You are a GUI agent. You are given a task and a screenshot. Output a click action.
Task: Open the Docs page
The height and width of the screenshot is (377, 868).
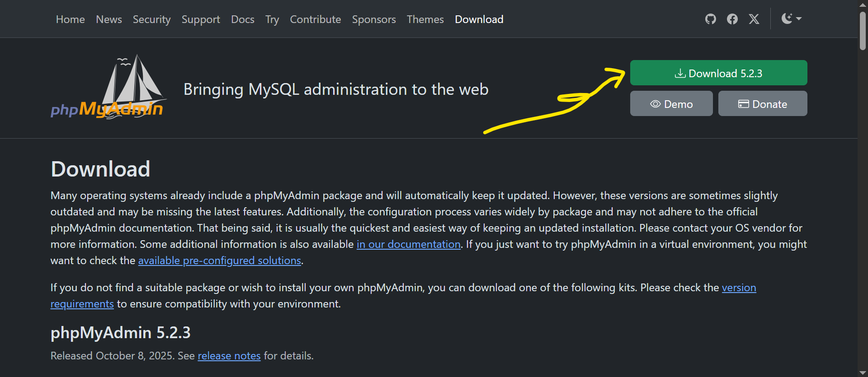coord(243,19)
